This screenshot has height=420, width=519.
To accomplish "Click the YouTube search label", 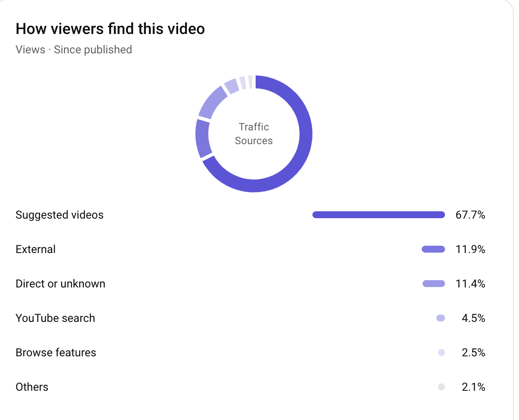I will 55,318.
